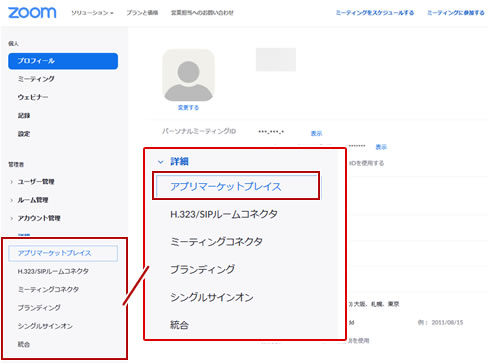The width and height of the screenshot is (488, 363).
Task: Click 表示 beside パーソナルミーティングID
Action: [x=316, y=133]
